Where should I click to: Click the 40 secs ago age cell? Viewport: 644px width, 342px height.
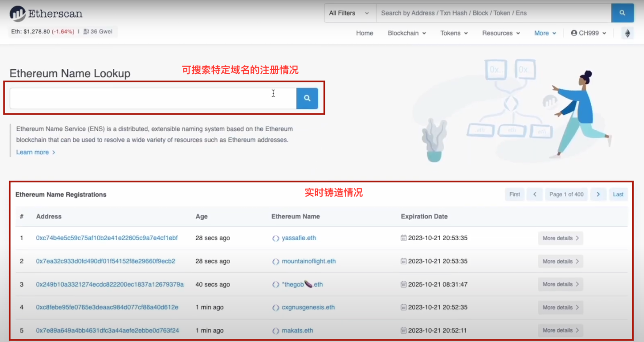click(212, 285)
